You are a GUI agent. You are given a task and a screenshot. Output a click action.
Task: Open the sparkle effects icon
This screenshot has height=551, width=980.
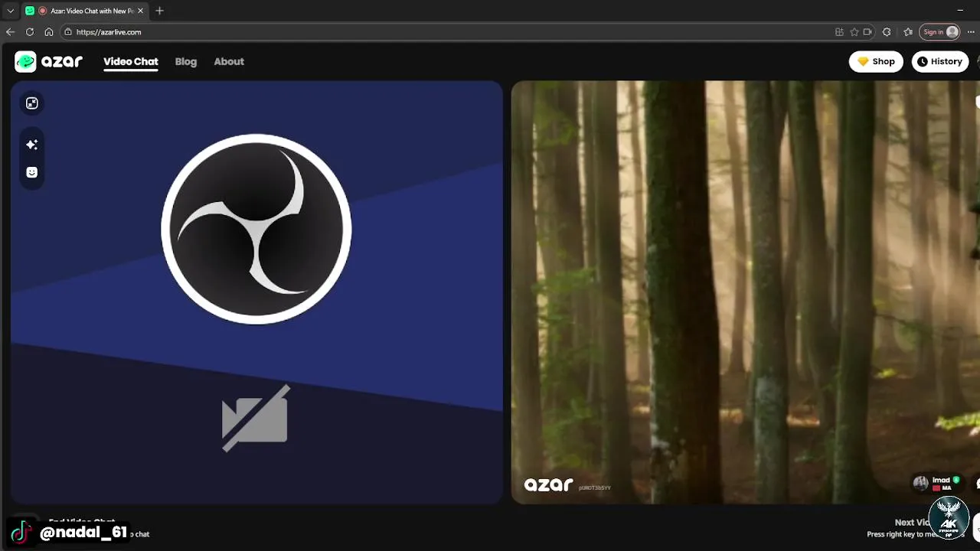pyautogui.click(x=32, y=145)
